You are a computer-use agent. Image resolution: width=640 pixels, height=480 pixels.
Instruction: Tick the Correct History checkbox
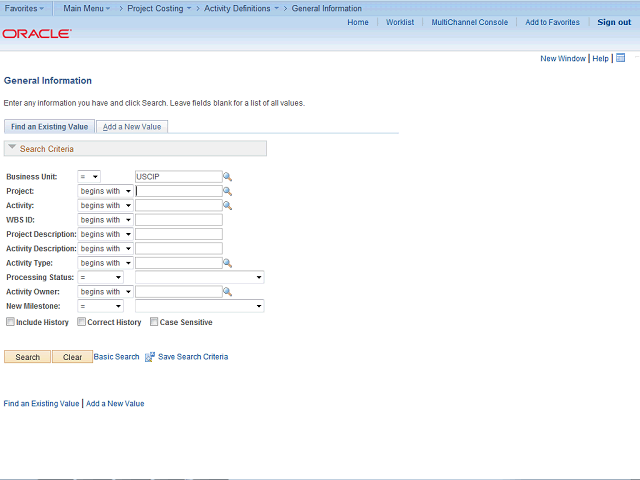point(81,322)
